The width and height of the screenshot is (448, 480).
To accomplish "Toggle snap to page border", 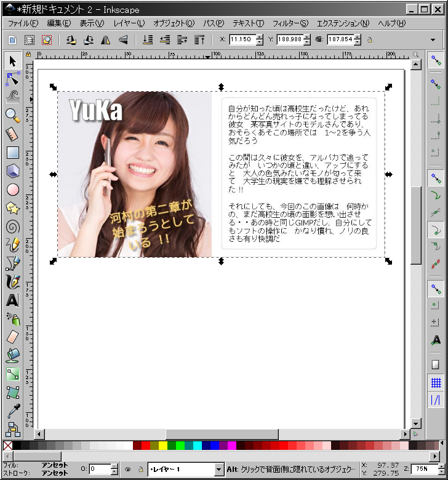I will (436, 364).
